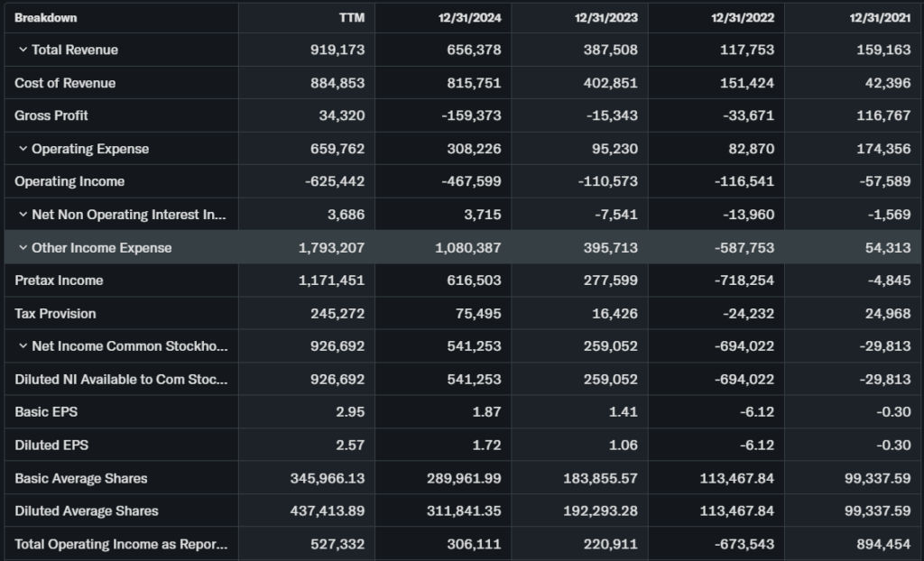
Task: Expand the Operating Expense row chevron
Action: coord(23,149)
